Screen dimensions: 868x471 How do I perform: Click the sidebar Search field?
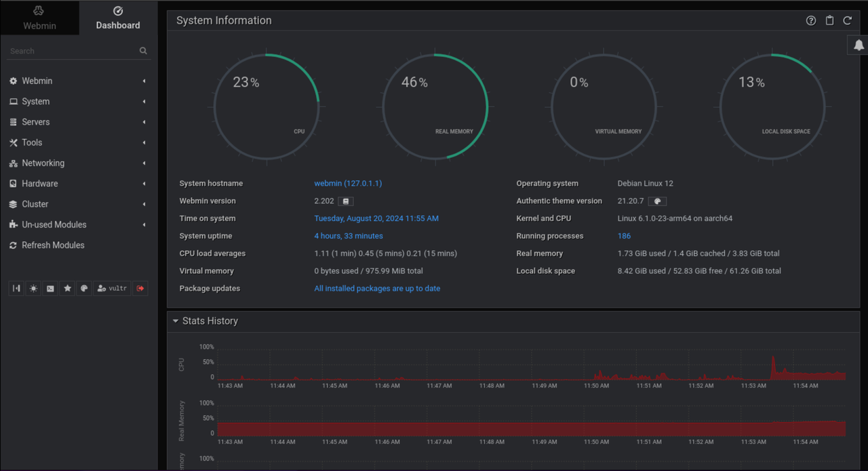point(71,51)
